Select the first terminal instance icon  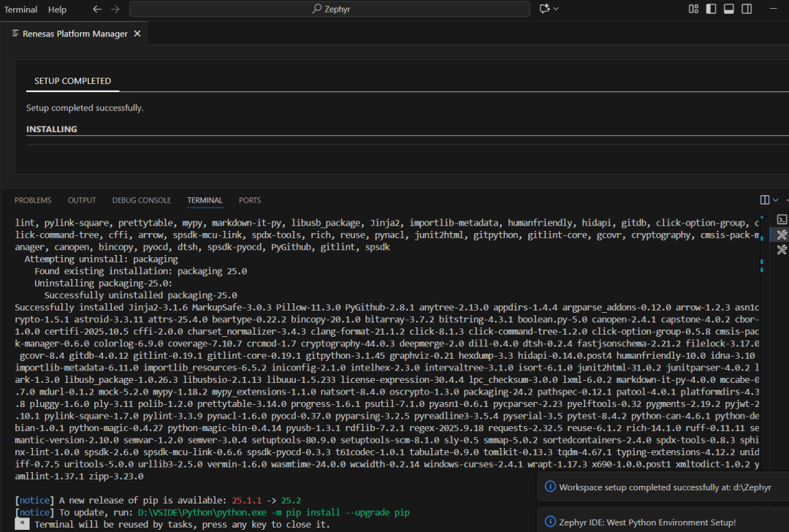pos(781,219)
